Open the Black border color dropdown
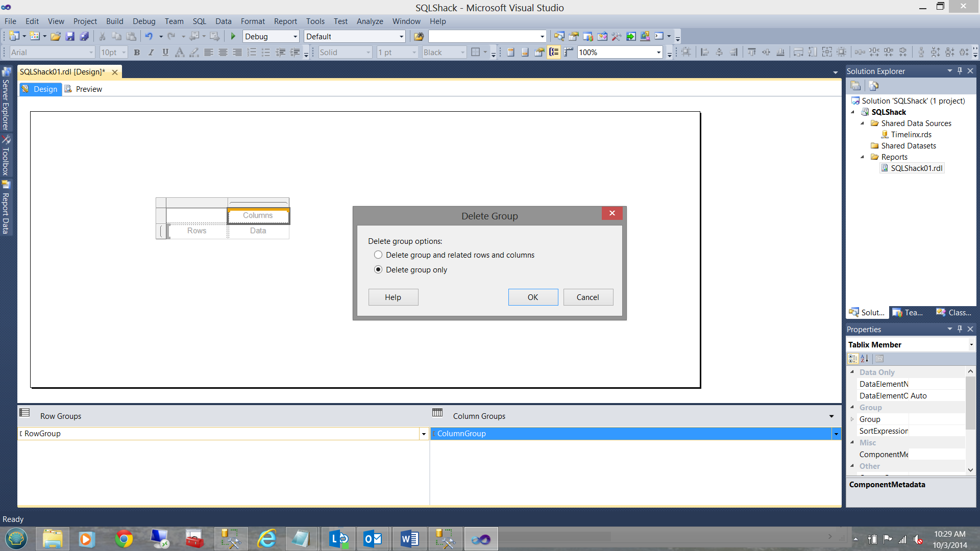 tap(462, 53)
